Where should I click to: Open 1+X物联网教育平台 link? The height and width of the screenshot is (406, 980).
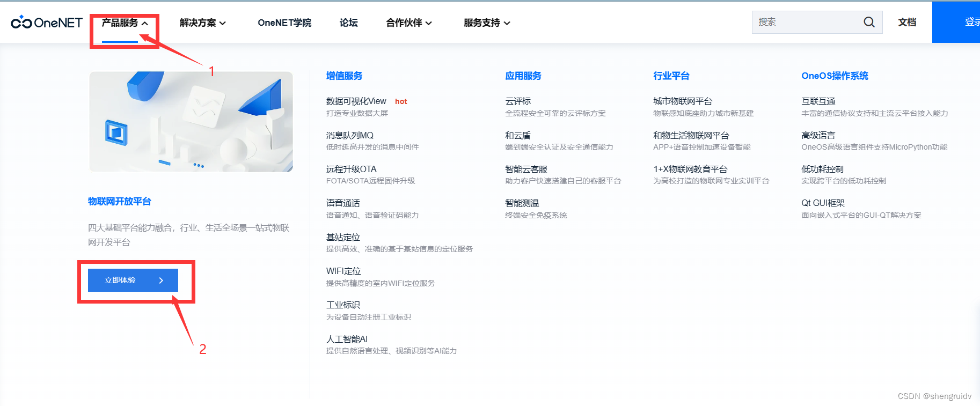pyautogui.click(x=690, y=169)
